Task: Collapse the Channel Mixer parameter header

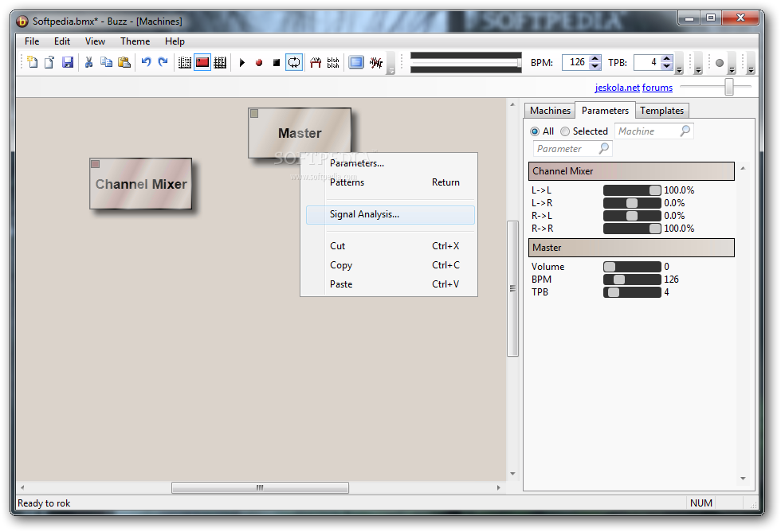Action: coord(631,171)
